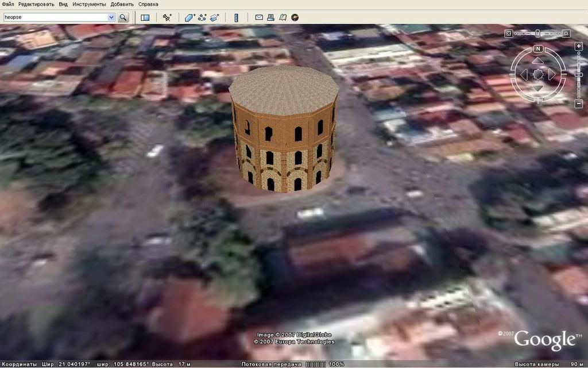Click the vertical zoom slider handle
The width and height of the screenshot is (588, 368).
point(578,75)
